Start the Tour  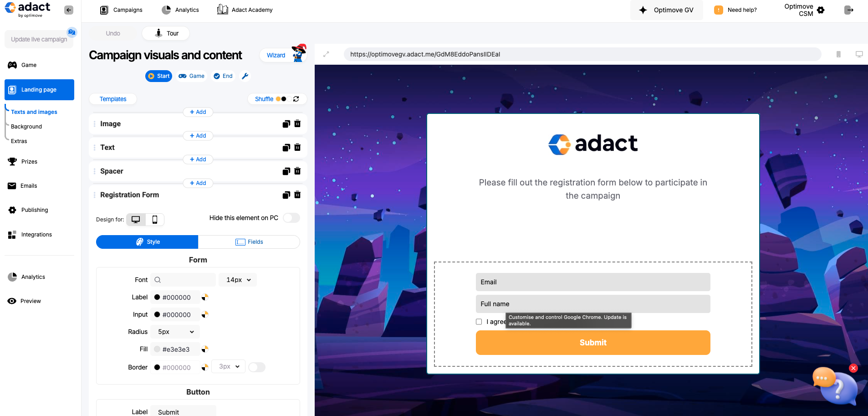coord(166,33)
